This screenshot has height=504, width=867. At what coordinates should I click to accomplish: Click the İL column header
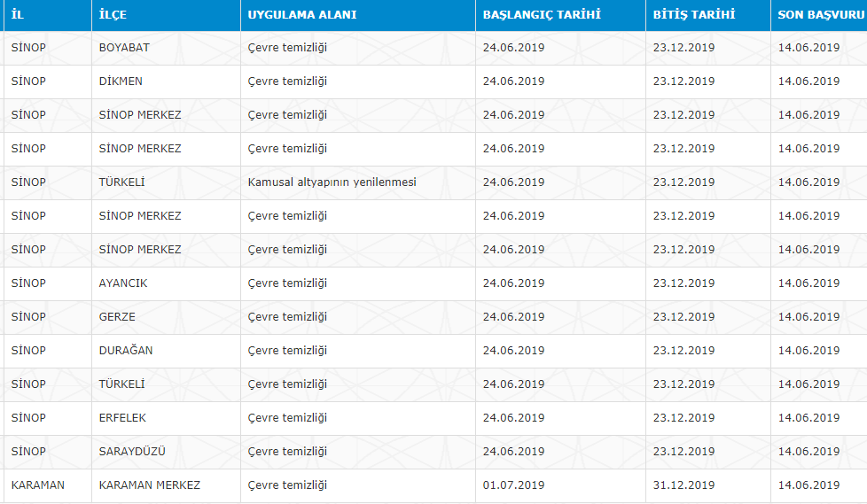pos(18,15)
